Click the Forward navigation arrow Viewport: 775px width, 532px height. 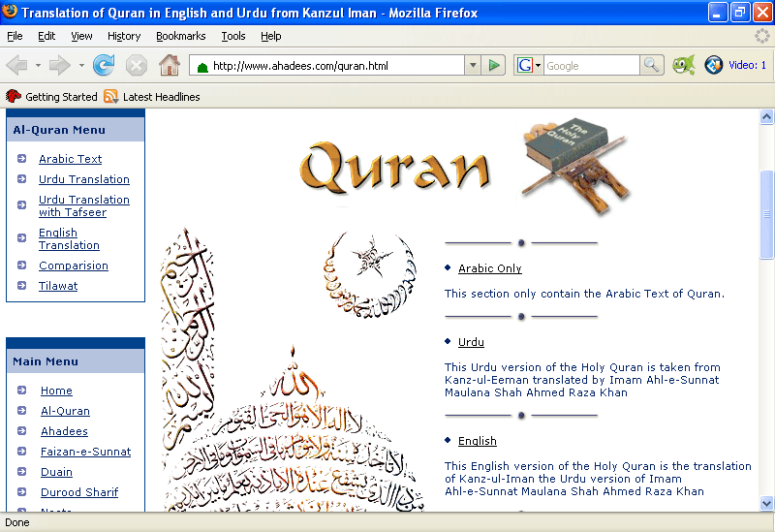pos(60,65)
